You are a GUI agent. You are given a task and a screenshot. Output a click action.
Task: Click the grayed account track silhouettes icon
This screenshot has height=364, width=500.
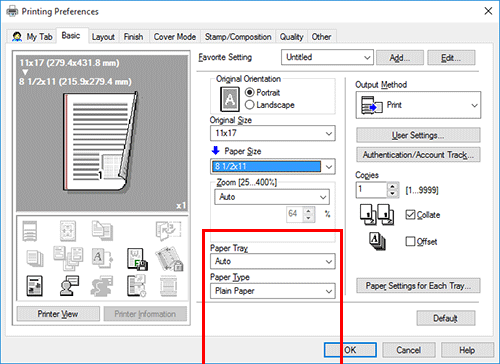(x=102, y=286)
